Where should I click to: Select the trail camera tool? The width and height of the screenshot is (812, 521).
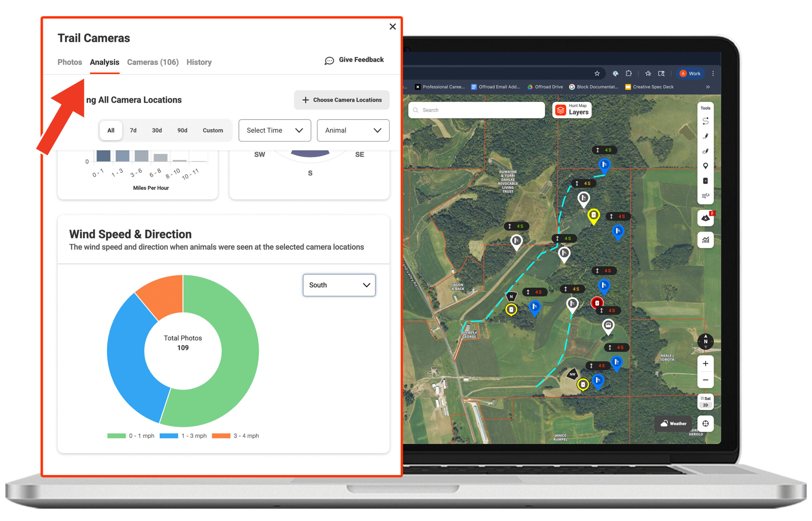706,181
